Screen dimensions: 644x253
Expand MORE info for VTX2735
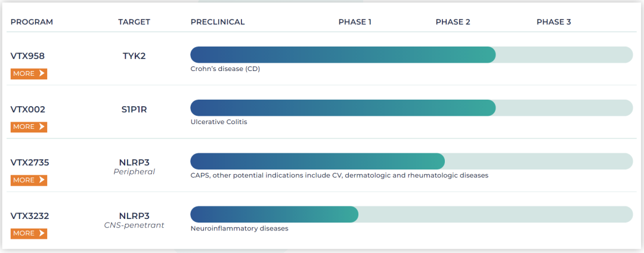pyautogui.click(x=29, y=180)
